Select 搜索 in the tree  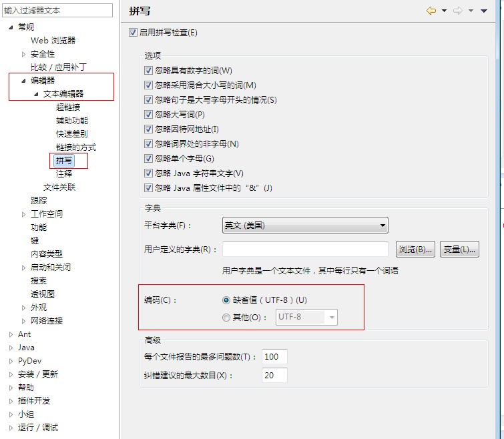pos(39,281)
